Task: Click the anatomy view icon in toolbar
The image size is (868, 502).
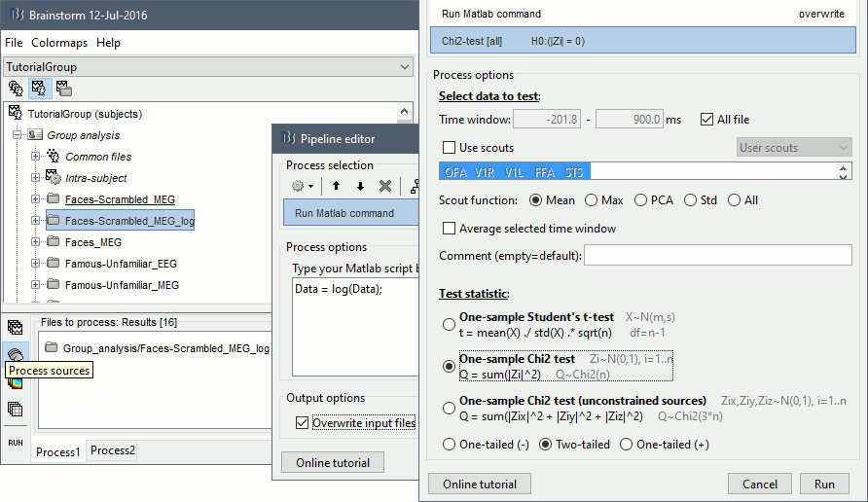Action: pyautogui.click(x=16, y=89)
